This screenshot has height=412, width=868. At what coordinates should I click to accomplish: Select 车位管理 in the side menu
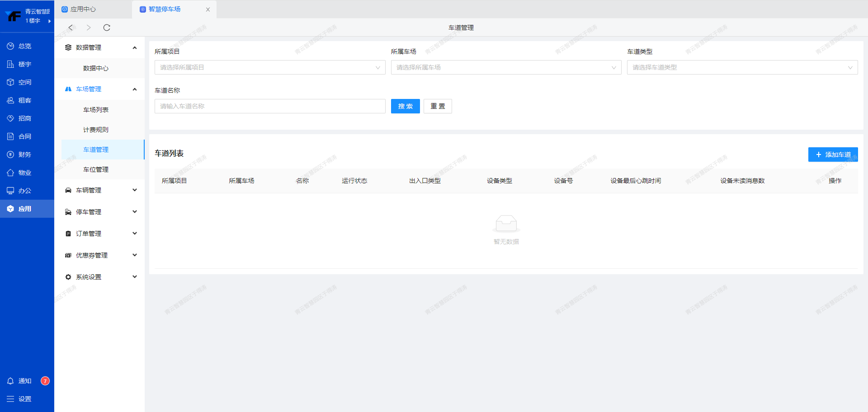pos(96,169)
